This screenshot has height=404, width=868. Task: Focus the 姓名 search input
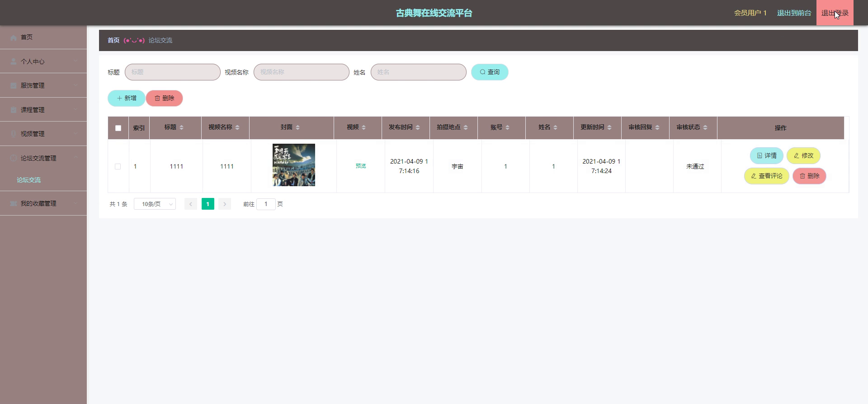pos(418,72)
